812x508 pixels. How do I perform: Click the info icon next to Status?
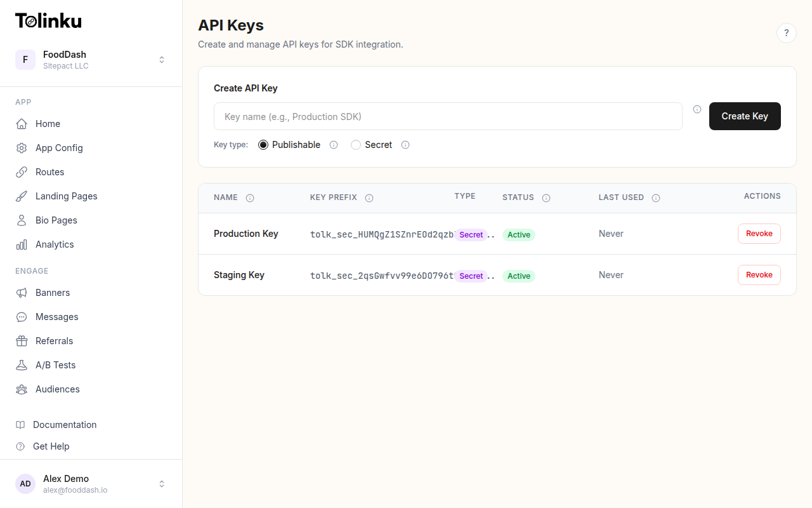pos(546,197)
